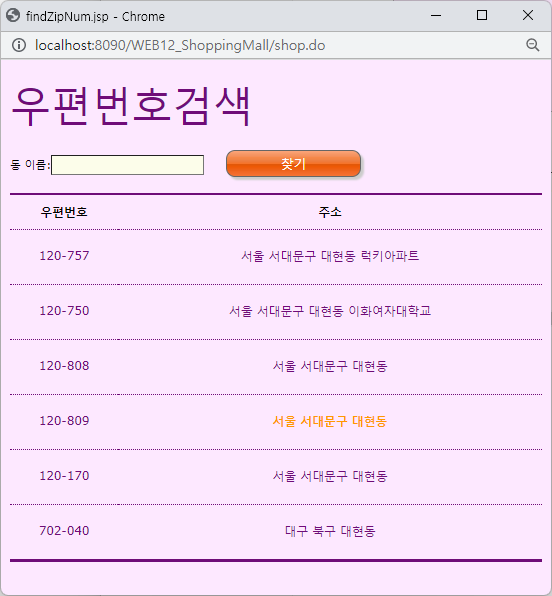552x596 pixels.
Task: Select address 대구 북구 대현동
Action: pos(330,531)
